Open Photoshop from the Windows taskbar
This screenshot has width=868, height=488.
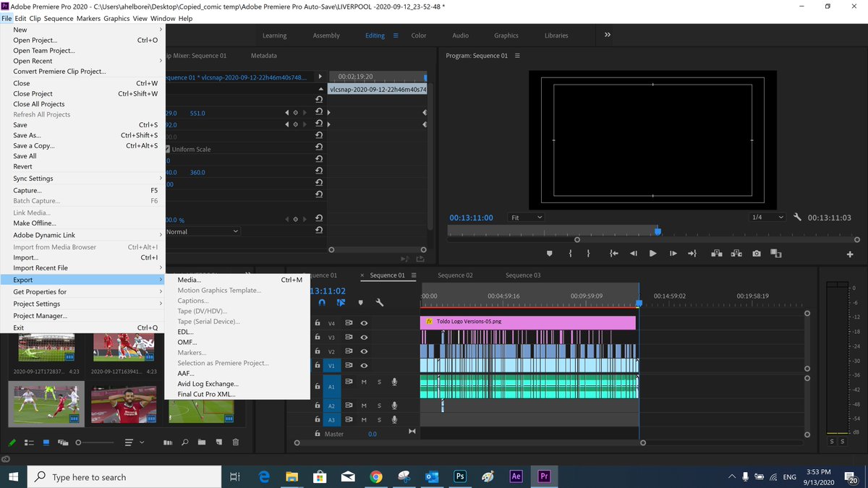tap(460, 476)
